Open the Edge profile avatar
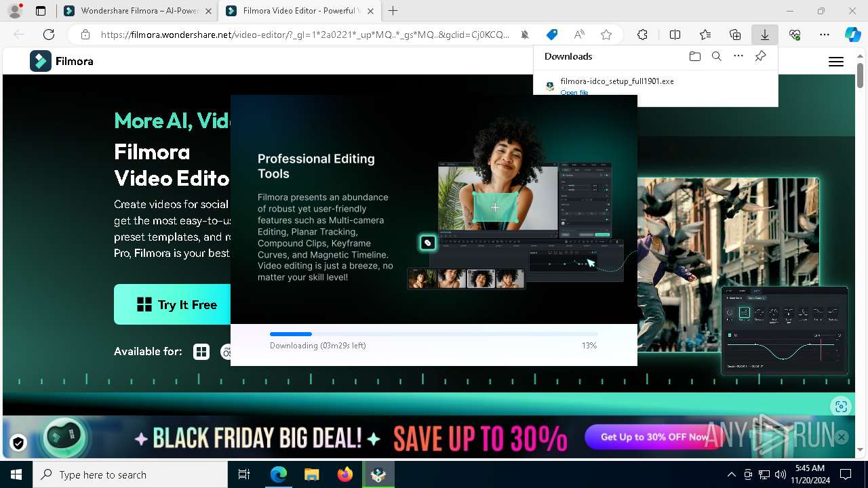 coord(14,11)
